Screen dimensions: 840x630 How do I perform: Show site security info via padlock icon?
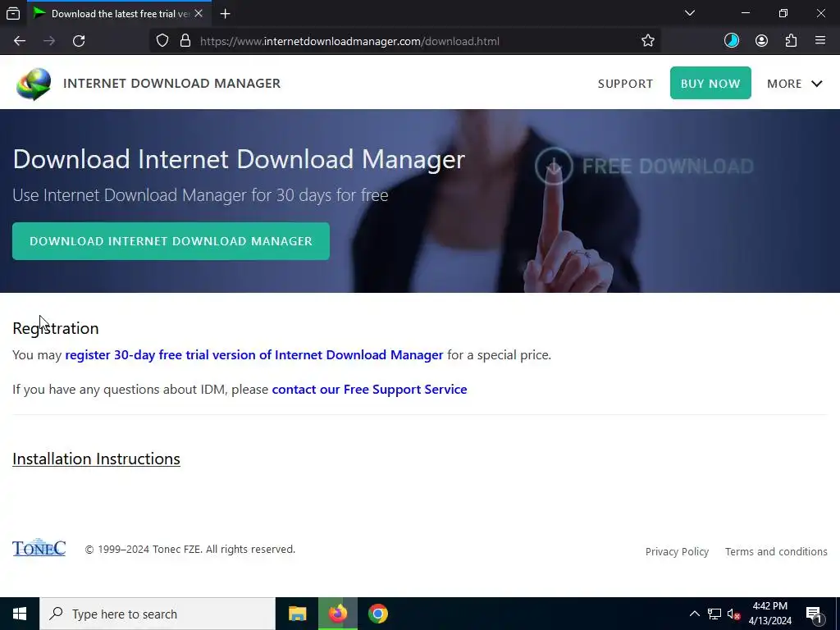(x=185, y=41)
